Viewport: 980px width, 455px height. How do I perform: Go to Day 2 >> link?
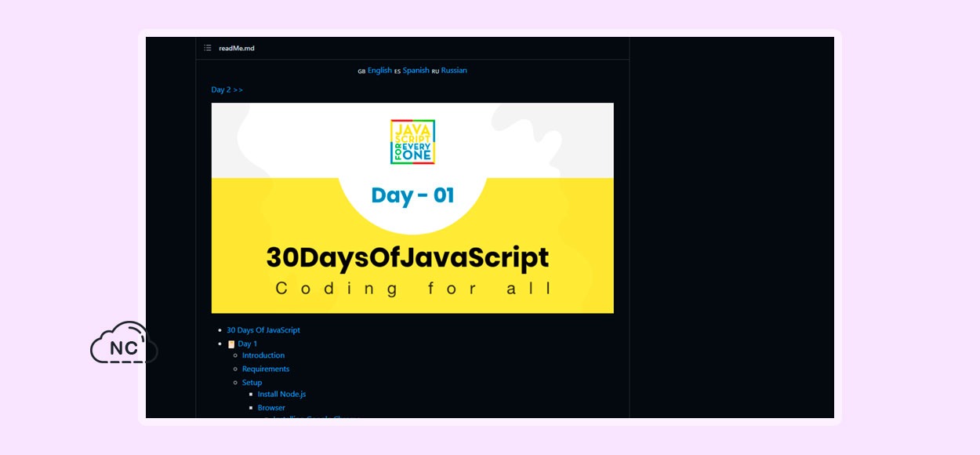coord(227,89)
